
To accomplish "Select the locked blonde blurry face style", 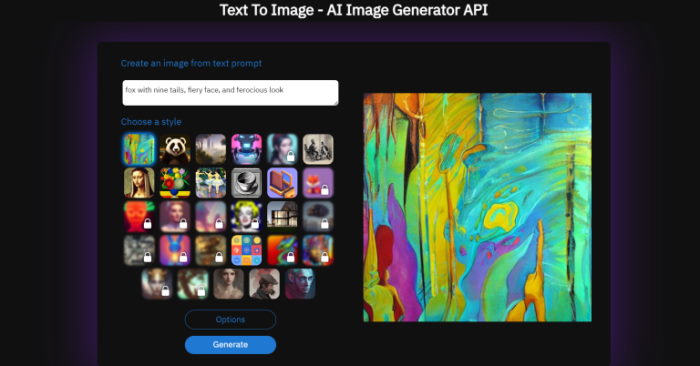I will tap(157, 284).
